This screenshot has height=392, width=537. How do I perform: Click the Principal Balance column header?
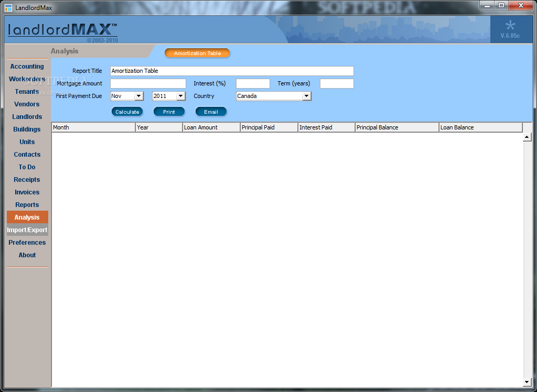point(397,127)
